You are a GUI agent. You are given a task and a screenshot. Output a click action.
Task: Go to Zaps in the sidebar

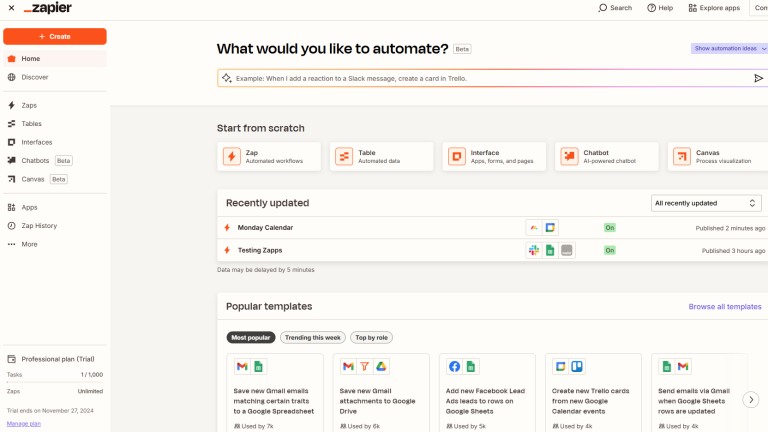55,105
